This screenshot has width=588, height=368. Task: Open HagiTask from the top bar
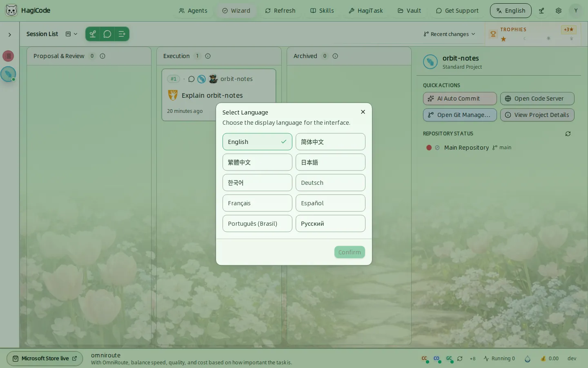click(366, 11)
